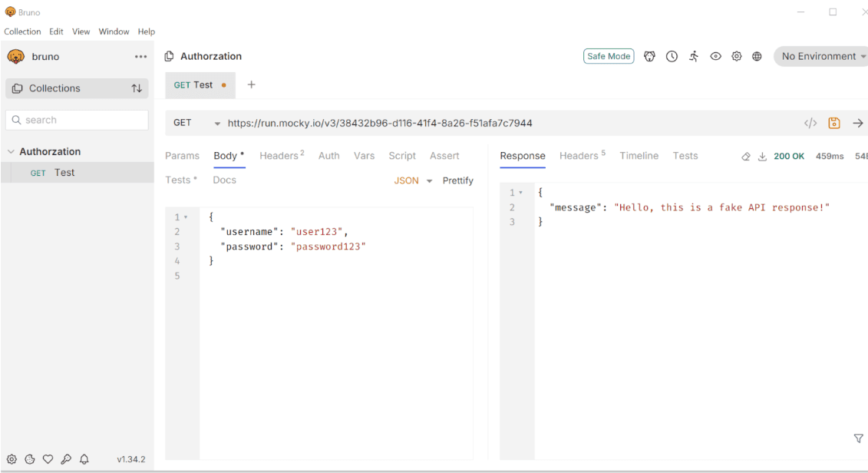Open the Script tab
This screenshot has height=473, width=868.
[402, 156]
